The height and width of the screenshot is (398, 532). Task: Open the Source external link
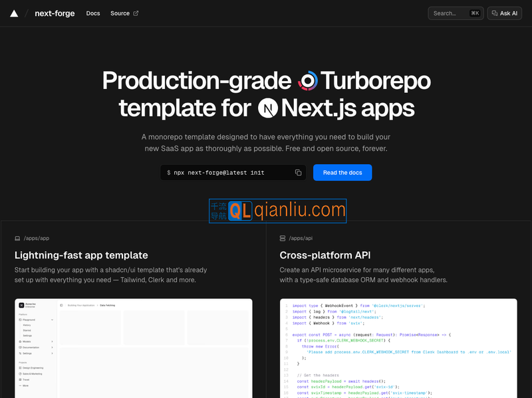pyautogui.click(x=124, y=13)
